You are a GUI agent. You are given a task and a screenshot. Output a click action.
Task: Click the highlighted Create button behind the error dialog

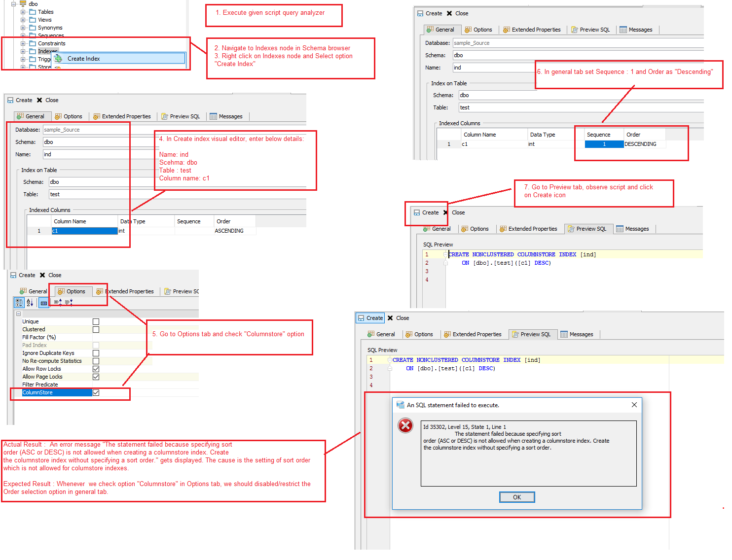370,318
